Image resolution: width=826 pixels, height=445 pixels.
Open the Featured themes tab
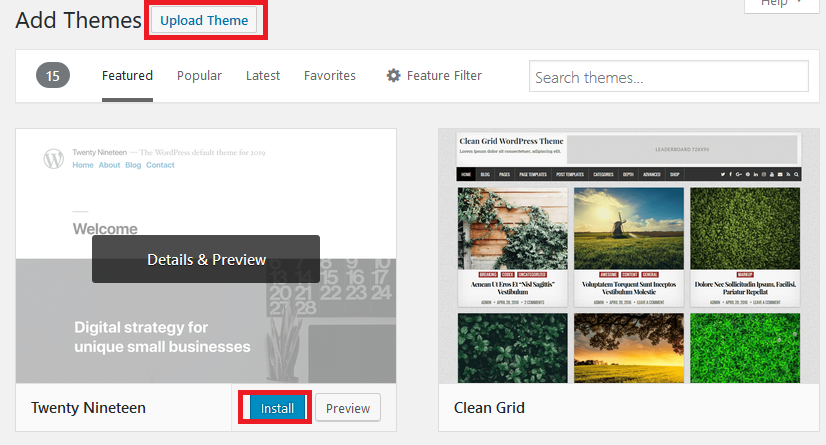[127, 76]
